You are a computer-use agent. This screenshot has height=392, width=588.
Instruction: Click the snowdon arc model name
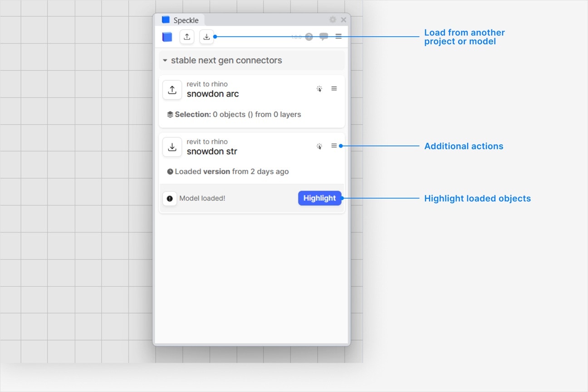(213, 94)
